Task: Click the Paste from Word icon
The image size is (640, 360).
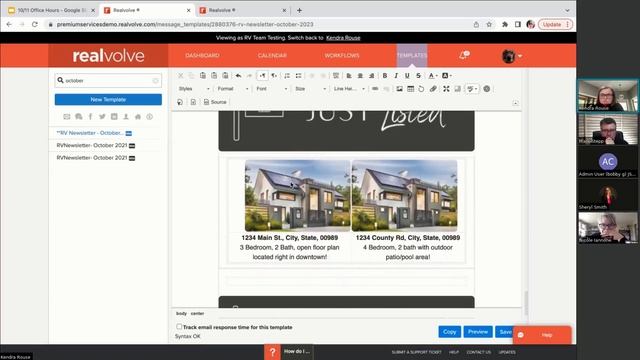Action: point(225,76)
